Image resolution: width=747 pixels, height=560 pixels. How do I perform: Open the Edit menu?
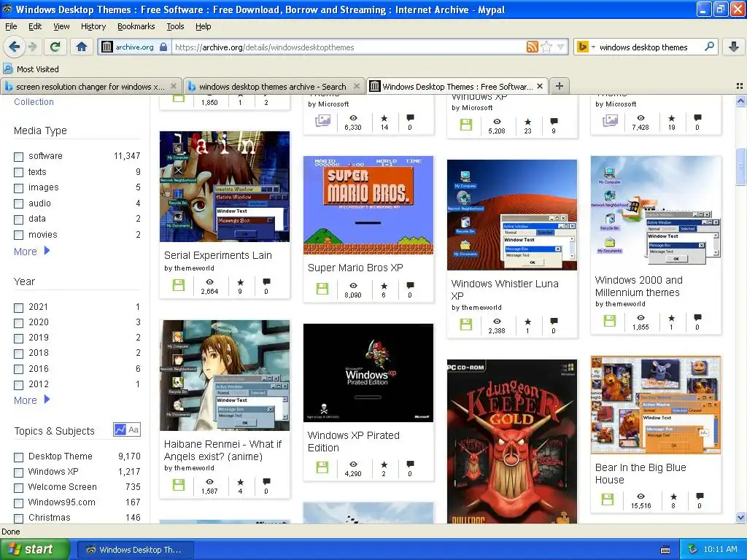(35, 26)
